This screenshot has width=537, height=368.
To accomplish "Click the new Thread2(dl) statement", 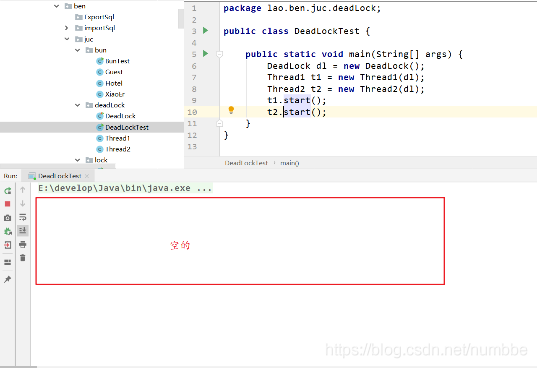I will coord(381,89).
